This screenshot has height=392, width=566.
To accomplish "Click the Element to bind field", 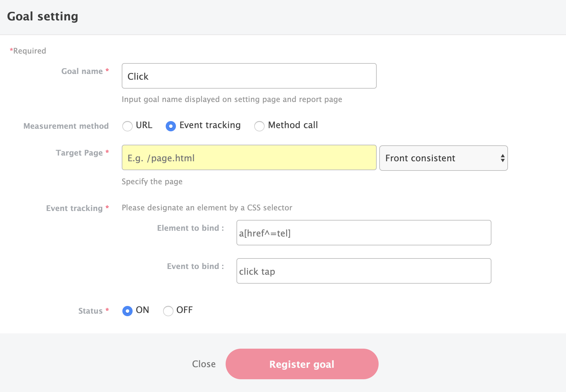I will click(364, 233).
